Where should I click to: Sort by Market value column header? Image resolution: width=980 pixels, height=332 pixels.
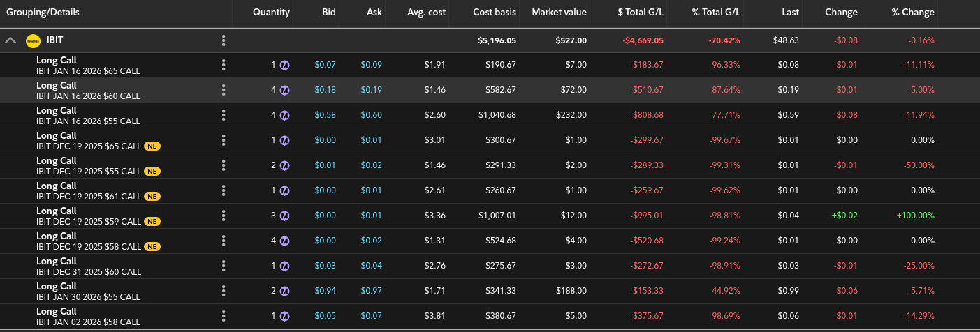tap(559, 13)
